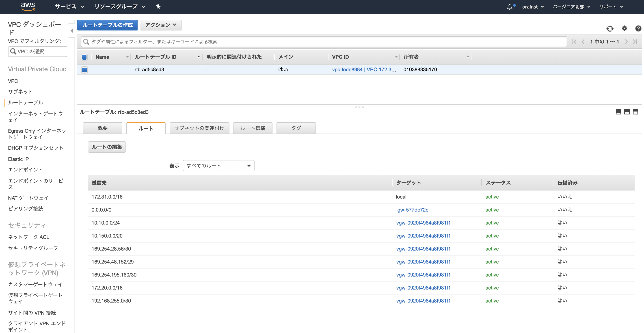644x333 pixels.
Task: Open the すべてのルート display filter dropdown
Action: point(218,166)
